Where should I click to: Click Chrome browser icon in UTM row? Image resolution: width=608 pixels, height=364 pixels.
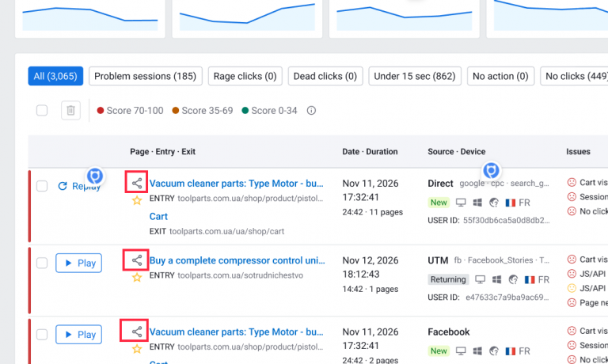(x=513, y=279)
